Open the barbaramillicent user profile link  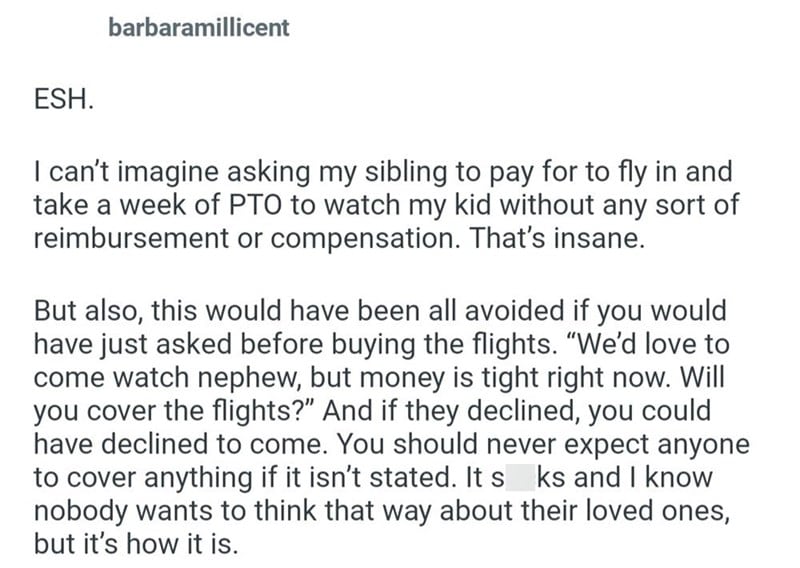click(x=198, y=28)
